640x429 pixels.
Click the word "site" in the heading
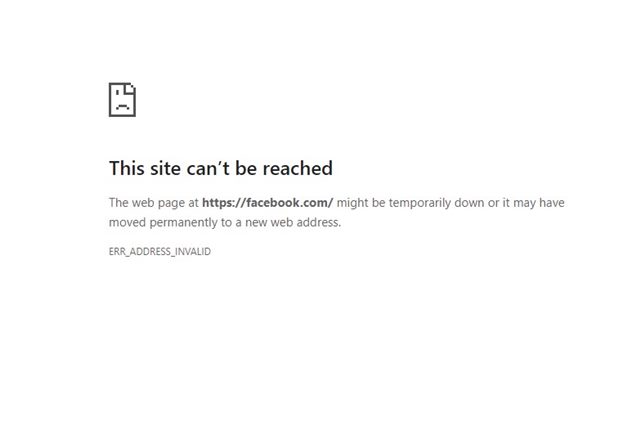(166, 168)
